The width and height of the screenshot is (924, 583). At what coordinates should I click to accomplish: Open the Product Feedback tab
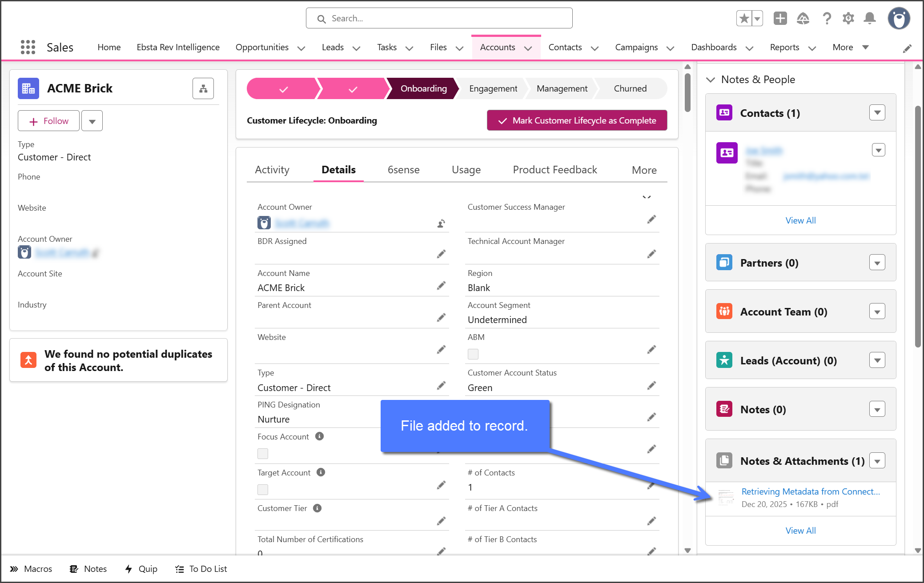point(554,170)
